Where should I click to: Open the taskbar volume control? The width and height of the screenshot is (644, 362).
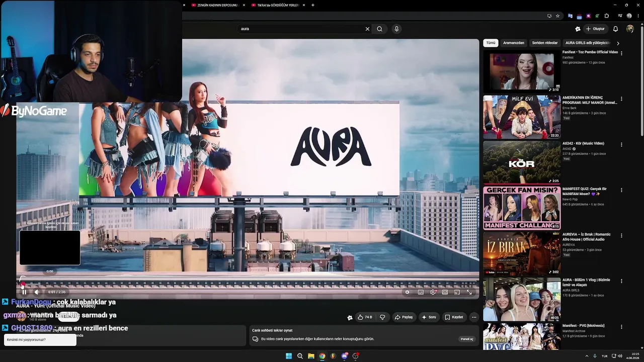pyautogui.click(x=620, y=356)
